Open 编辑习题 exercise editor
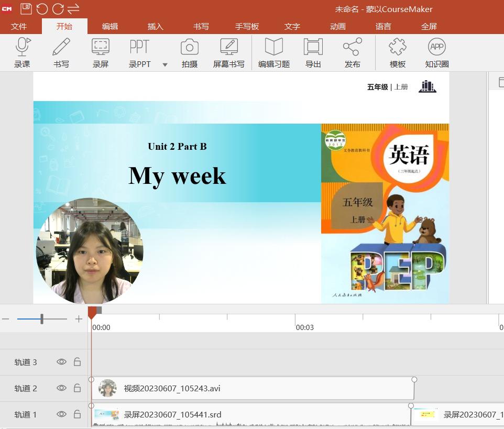504x429 pixels. (x=273, y=48)
